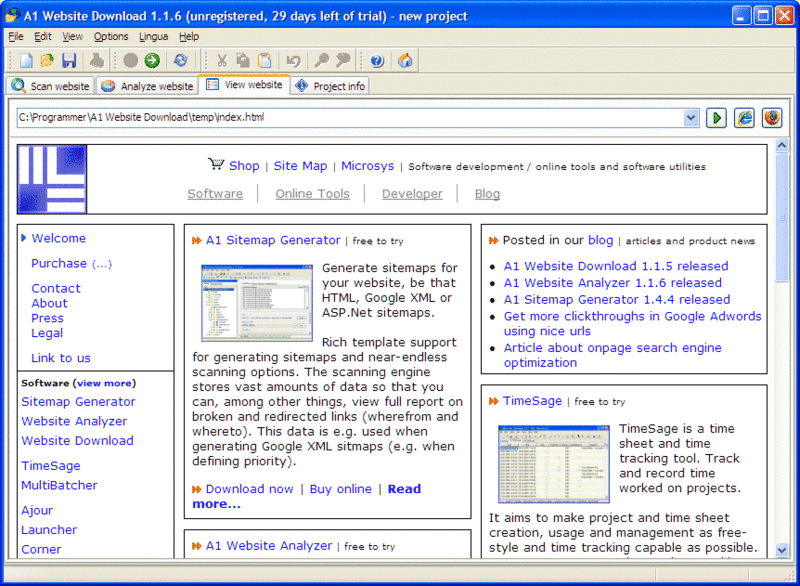This screenshot has width=800, height=586.
Task: Refresh the current view
Action: 179,61
